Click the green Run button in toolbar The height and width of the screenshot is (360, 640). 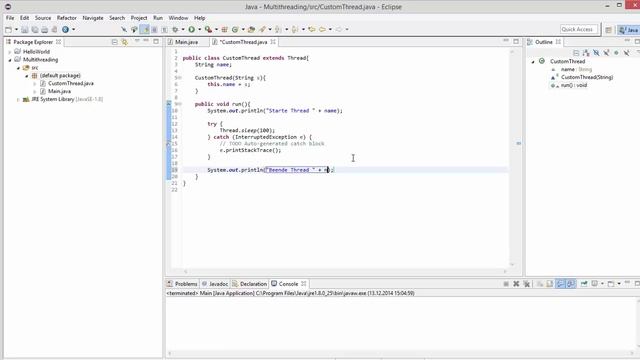[191, 29]
